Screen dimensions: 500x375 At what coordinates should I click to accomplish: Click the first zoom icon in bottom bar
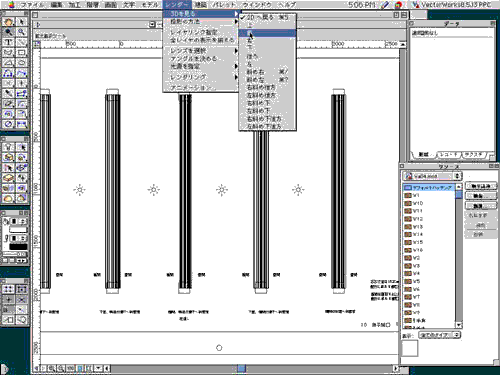51,368
